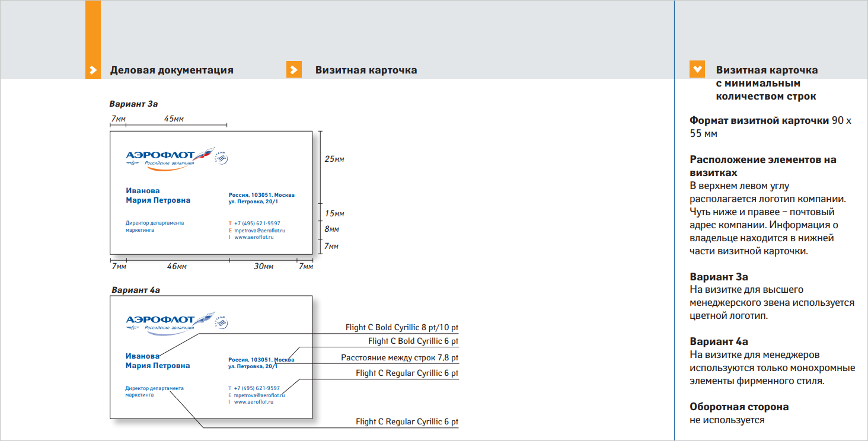Viewport: 868px width, 441px height.
Task: Select the top-center Визитная карточка heading
Action: point(366,70)
